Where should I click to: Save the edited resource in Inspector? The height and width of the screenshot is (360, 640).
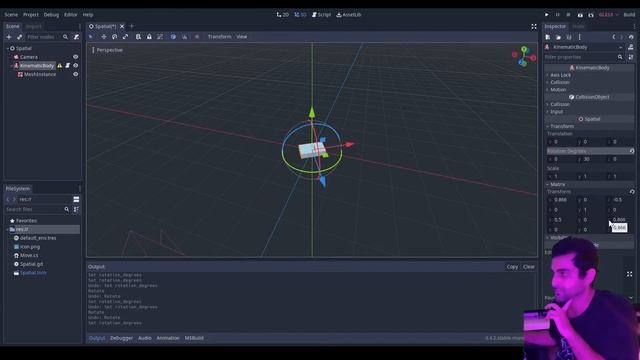tap(569, 37)
